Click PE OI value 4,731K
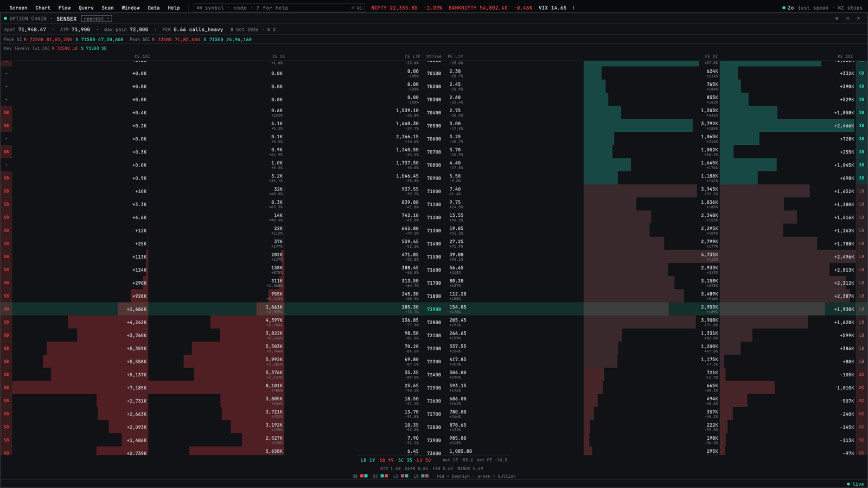868x488 pixels. 710,254
